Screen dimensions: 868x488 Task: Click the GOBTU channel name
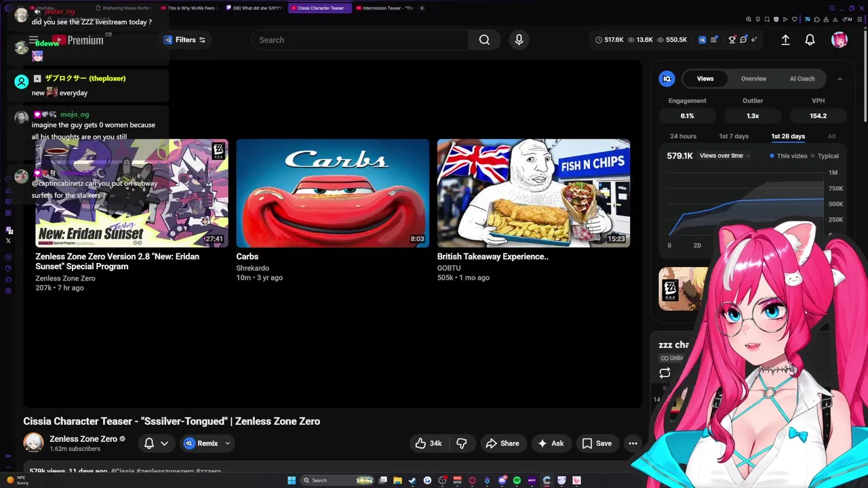(449, 268)
